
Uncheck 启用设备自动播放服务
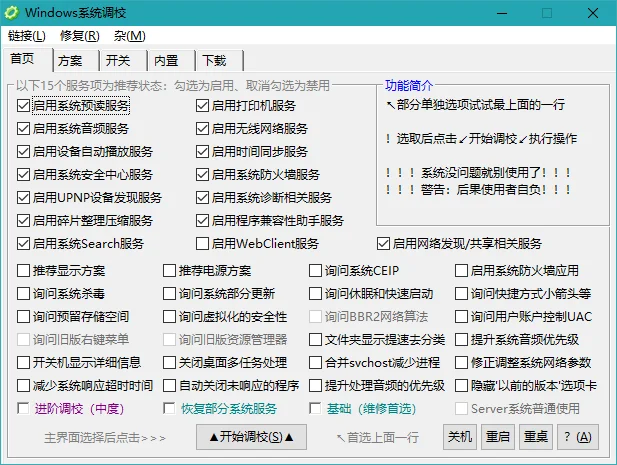pyautogui.click(x=24, y=151)
